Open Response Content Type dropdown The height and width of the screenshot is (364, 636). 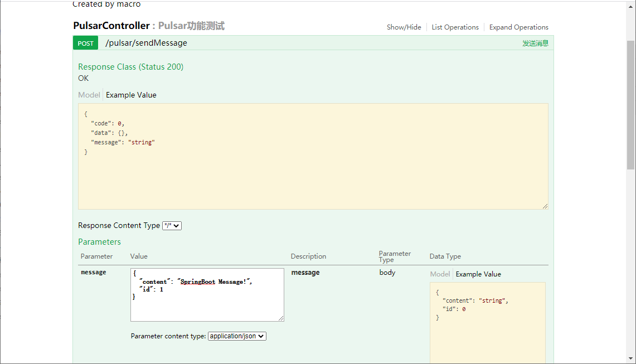tap(172, 226)
